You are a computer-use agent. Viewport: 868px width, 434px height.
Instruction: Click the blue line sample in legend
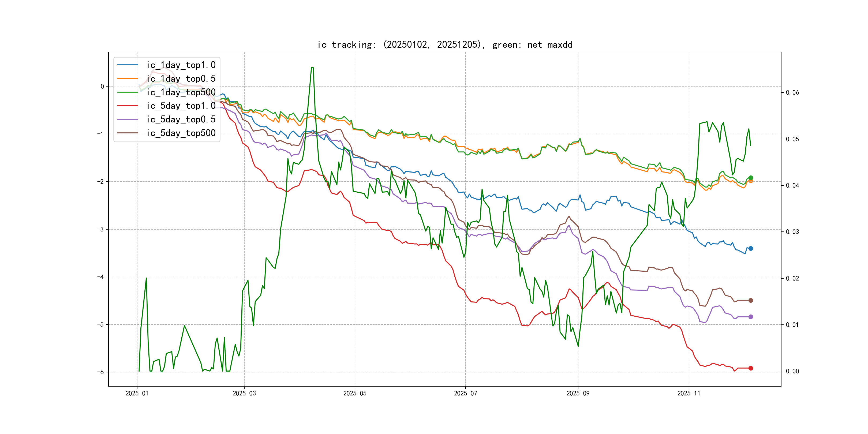click(x=127, y=65)
